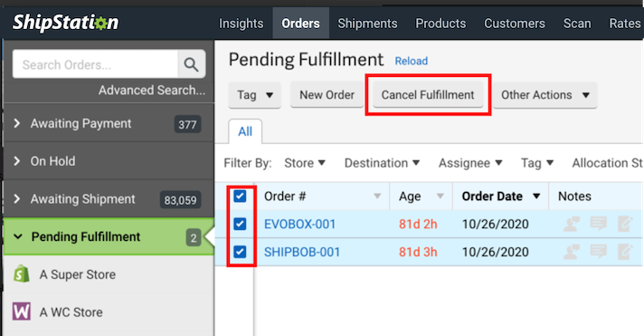This screenshot has height=336, width=644.
Task: Open the Shopify icon for A Super Store
Action: [22, 274]
